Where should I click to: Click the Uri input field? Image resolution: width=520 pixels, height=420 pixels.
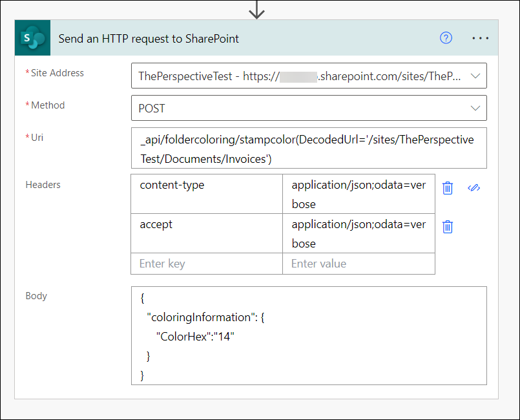coord(309,148)
